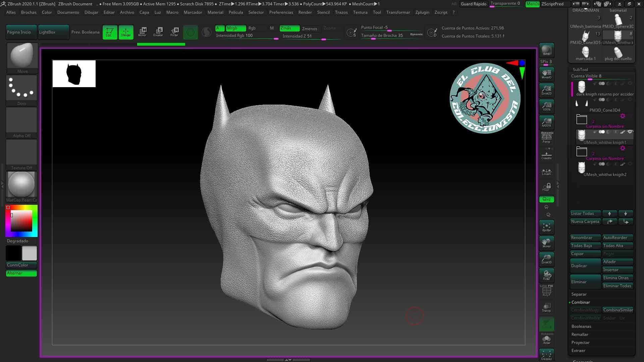This screenshot has height=362, width=644.
Task: Activate Dibujar draw mode button
Action: tap(126, 32)
